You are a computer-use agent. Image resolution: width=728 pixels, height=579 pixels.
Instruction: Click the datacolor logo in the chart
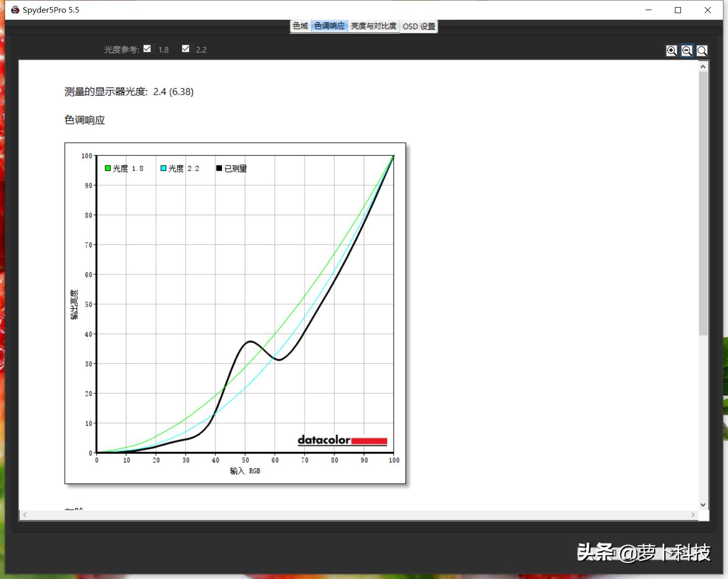click(x=342, y=440)
